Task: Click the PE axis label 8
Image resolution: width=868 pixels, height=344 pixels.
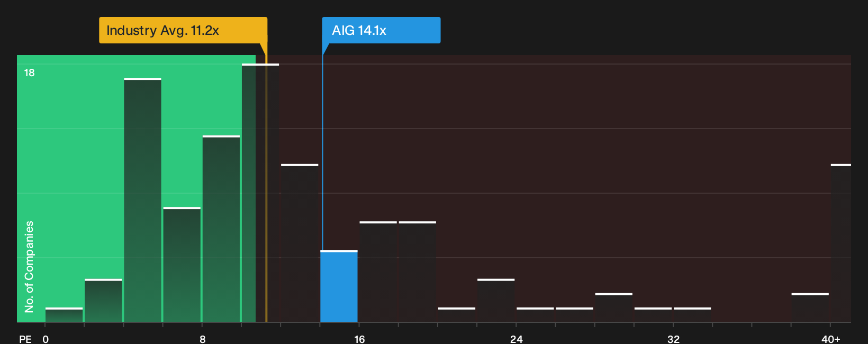Action: pos(203,339)
